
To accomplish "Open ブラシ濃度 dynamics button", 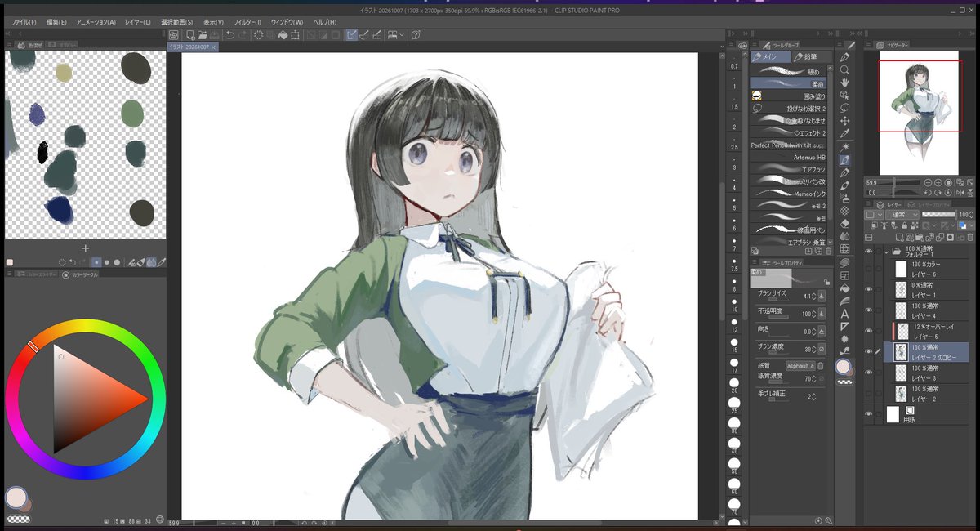I will 822,348.
